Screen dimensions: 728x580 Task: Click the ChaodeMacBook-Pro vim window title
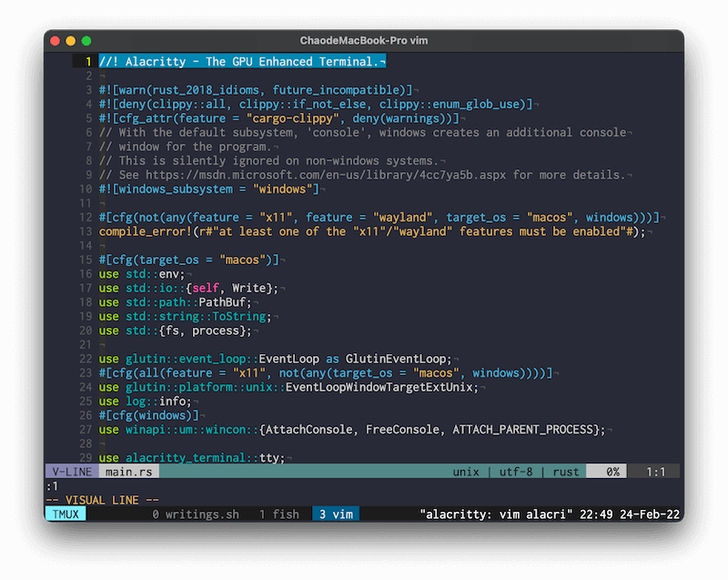pyautogui.click(x=364, y=41)
